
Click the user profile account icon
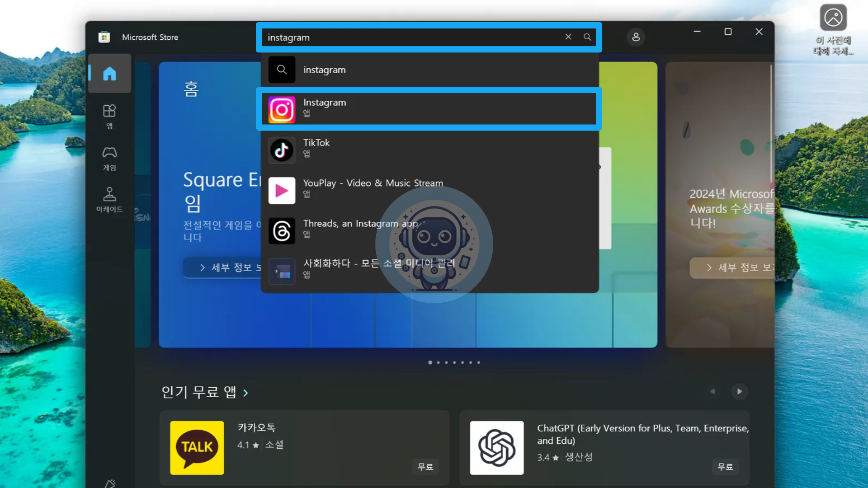[x=636, y=37]
